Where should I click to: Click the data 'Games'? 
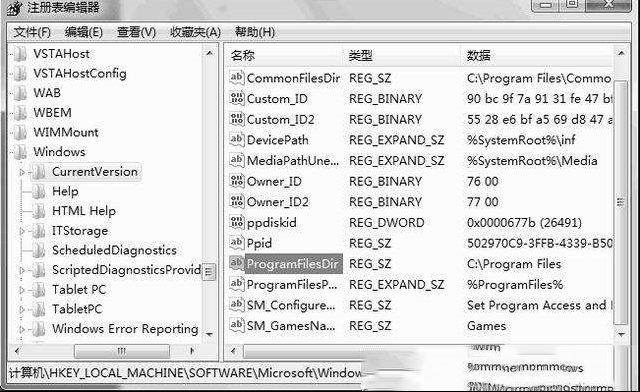tap(487, 326)
